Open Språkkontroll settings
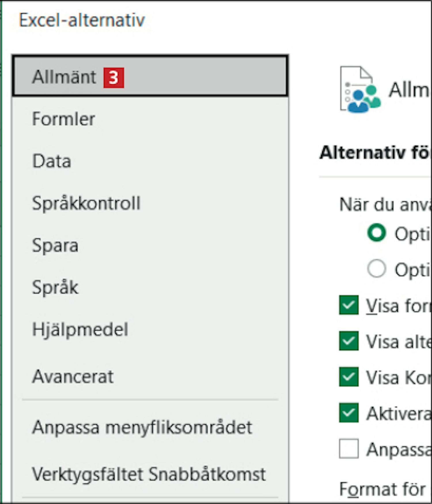 pyautogui.click(x=86, y=203)
